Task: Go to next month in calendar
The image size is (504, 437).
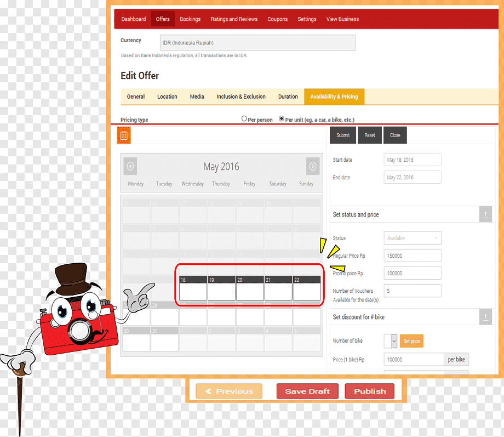Action: [x=313, y=166]
